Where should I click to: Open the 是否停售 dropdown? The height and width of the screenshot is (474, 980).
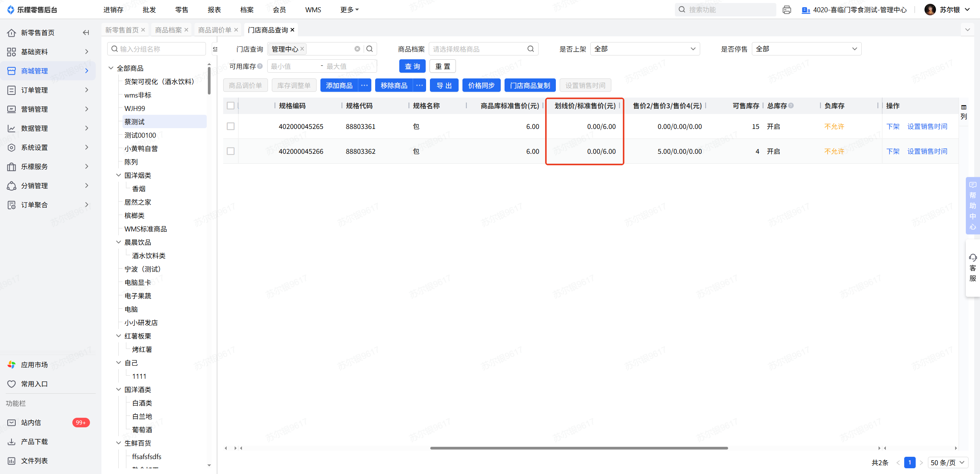click(806, 49)
